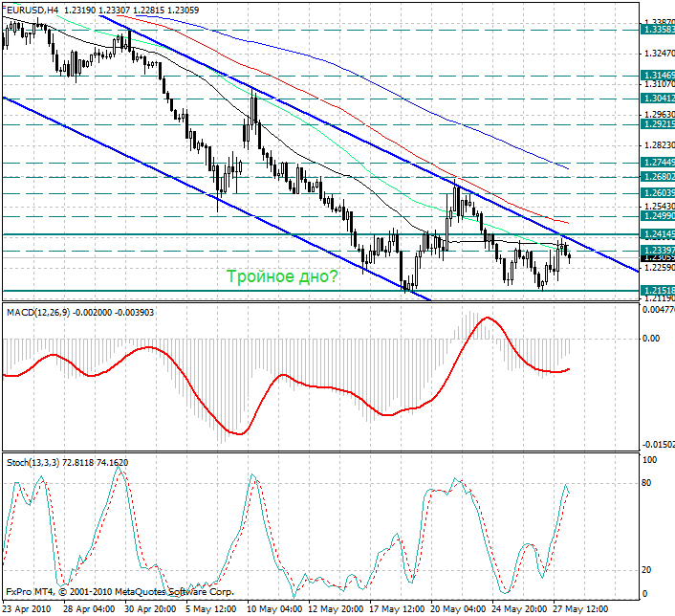
Task: Click the '23 Apr 2010' date label
Action: (x=26, y=609)
